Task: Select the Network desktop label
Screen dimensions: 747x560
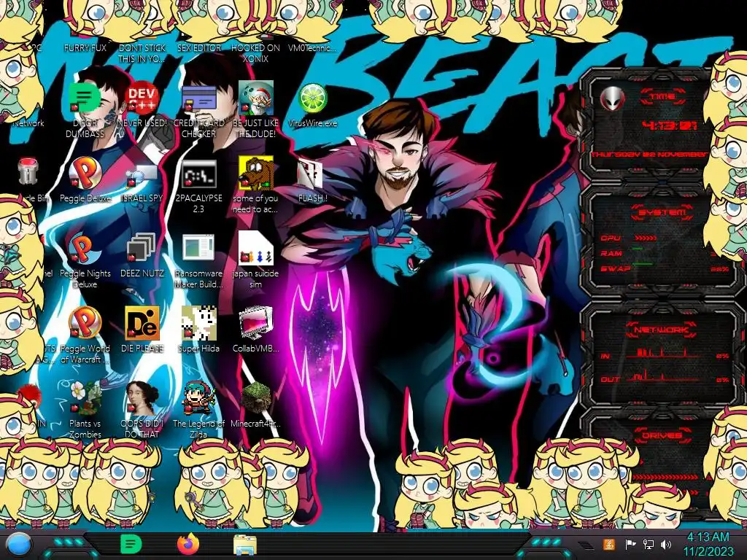Action: point(28,123)
